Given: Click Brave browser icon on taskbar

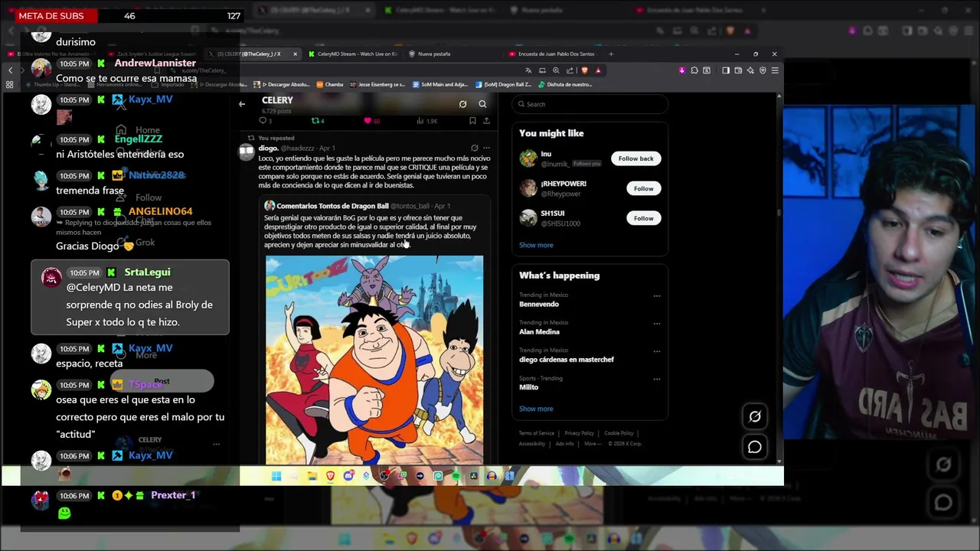Looking at the screenshot, I should point(331,476).
